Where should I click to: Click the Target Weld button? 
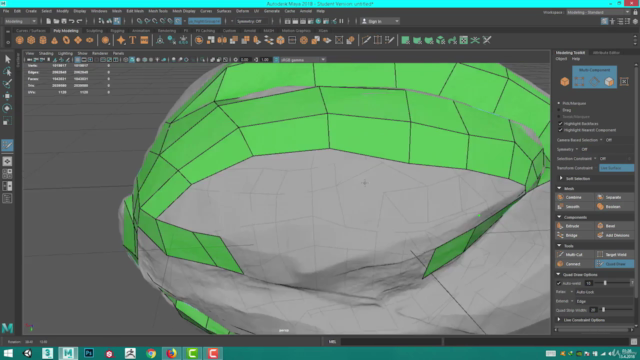pos(614,254)
